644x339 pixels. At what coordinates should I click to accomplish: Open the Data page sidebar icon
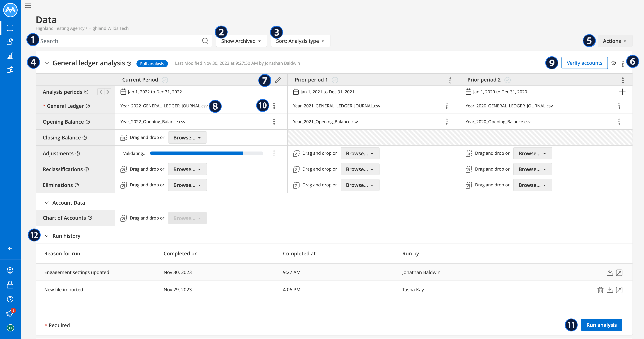(x=10, y=28)
